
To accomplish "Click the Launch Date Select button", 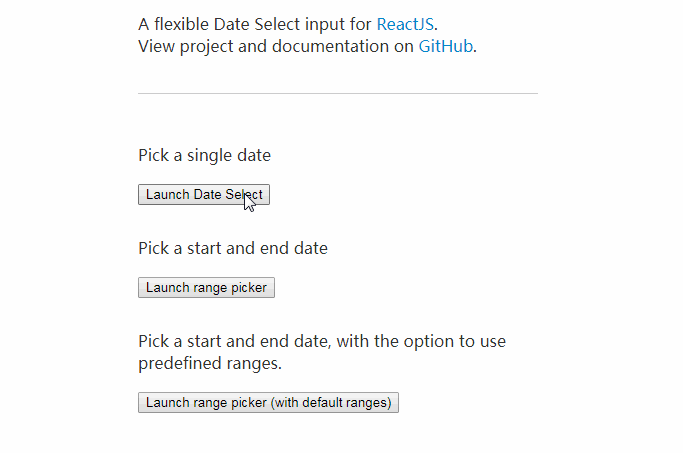I will coord(203,195).
